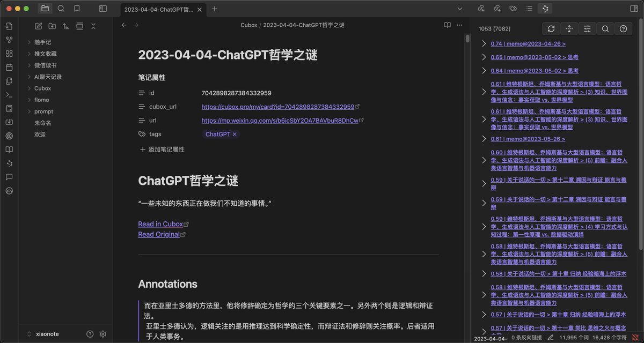
Task: Click the open-book icon in the ribbon
Action: click(9, 150)
